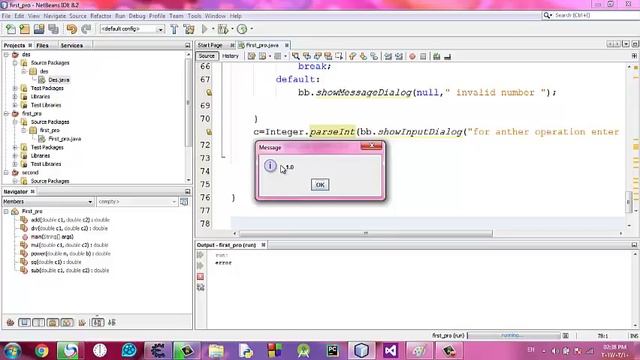Click OK in the Message dialog
The image size is (640, 360).
tap(320, 184)
